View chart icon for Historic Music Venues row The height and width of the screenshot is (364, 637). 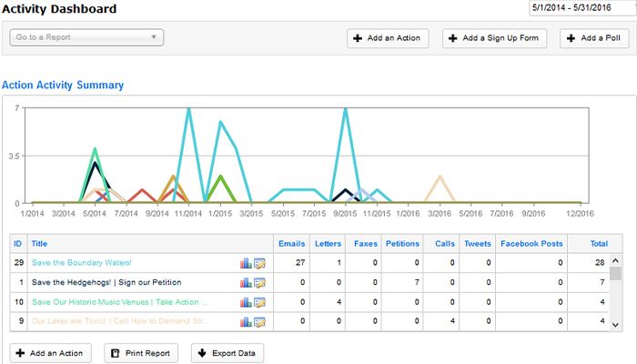tap(246, 302)
